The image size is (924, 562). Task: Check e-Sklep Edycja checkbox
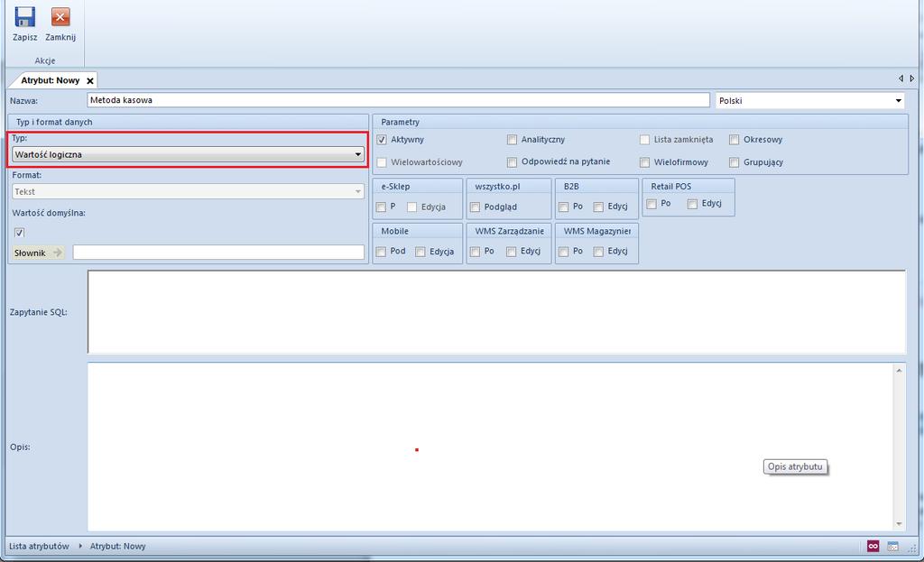pos(411,207)
